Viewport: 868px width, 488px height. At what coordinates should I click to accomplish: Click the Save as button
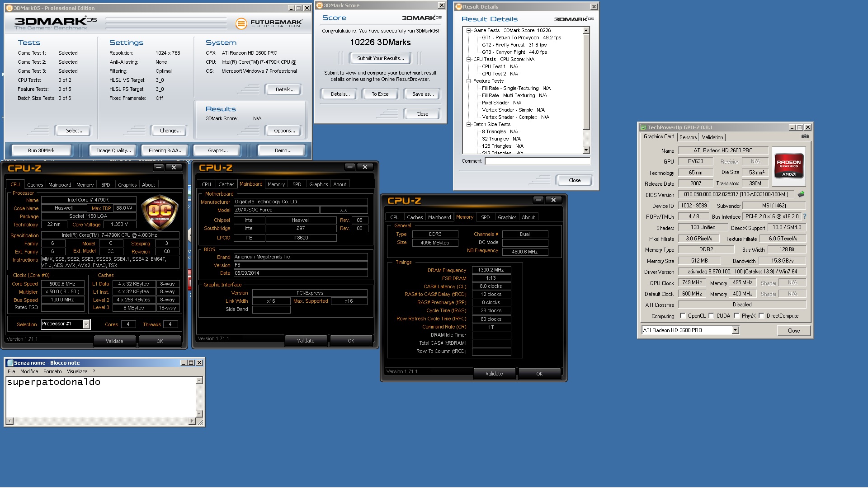point(423,94)
